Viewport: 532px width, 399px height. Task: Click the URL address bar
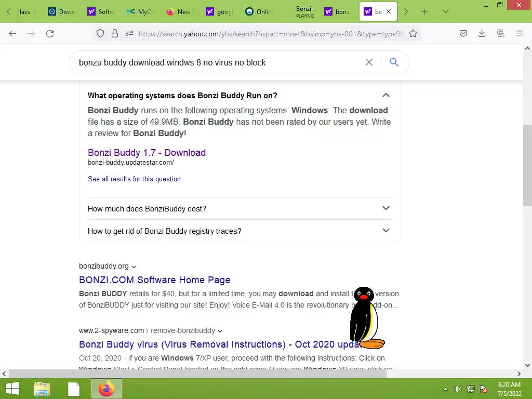click(x=271, y=34)
